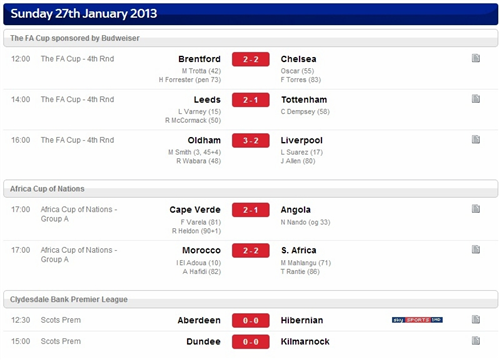
Task: Click the Sunday 27th January 2013 date banner
Action: (x=251, y=14)
